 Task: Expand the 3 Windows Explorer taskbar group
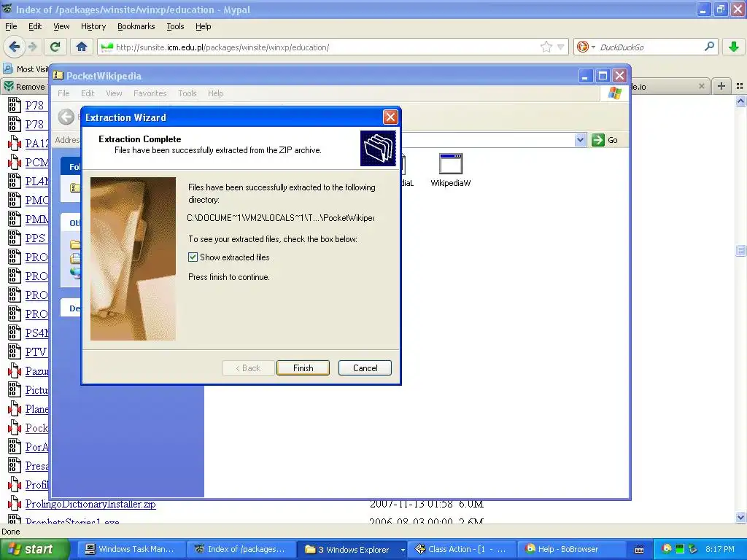[354, 549]
